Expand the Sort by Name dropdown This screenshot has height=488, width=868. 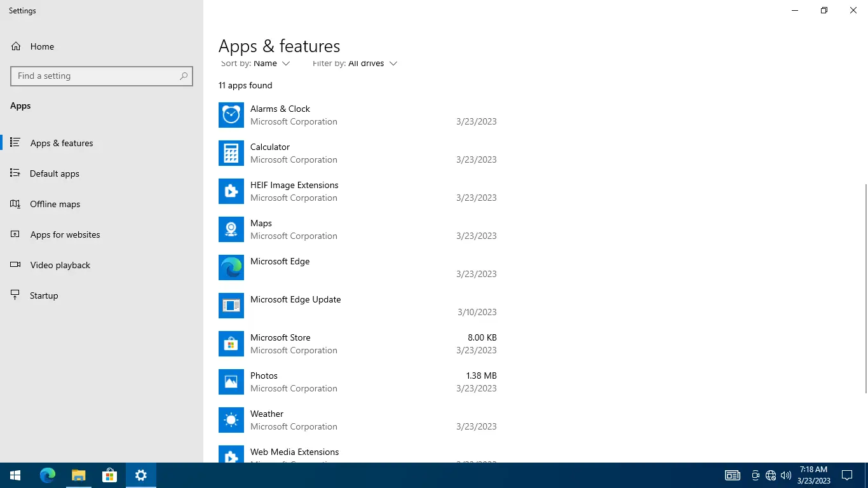coord(255,64)
